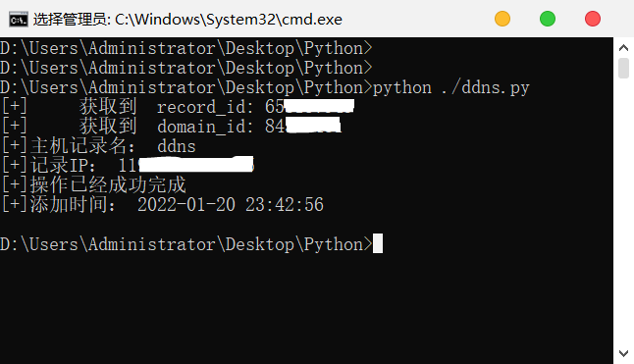The image size is (634, 364).
Task: Click the first empty Python prompt line
Action: pyautogui.click(x=186, y=48)
